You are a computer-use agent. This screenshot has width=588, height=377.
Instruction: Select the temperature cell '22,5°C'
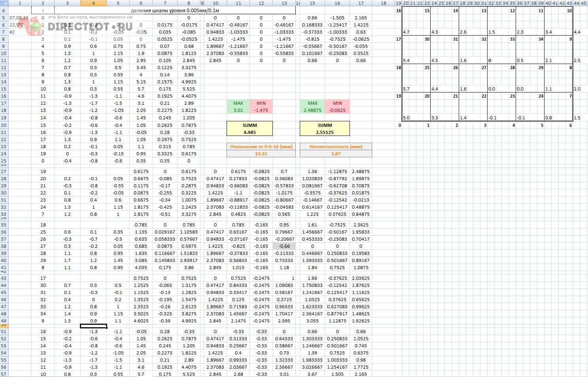point(19,25)
